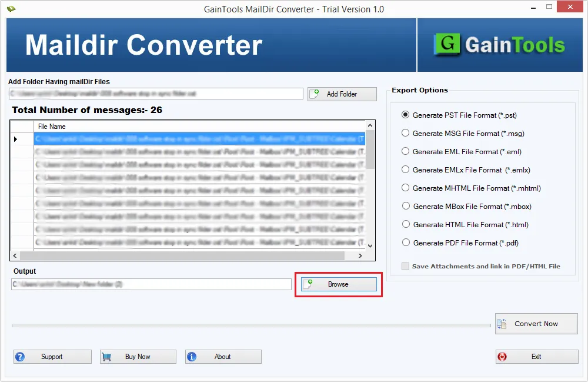The width and height of the screenshot is (588, 382).
Task: Click the file list scroll down arrow
Action: tap(370, 246)
